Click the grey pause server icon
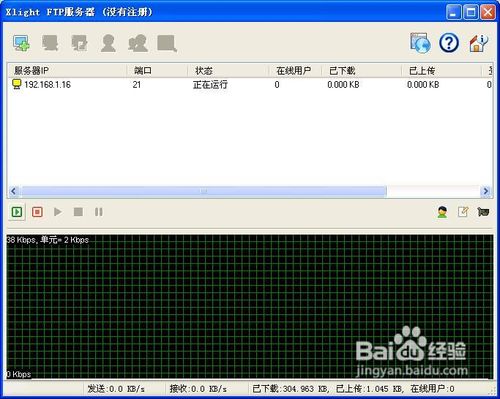Image resolution: width=500 pixels, height=399 pixels. coord(99,212)
